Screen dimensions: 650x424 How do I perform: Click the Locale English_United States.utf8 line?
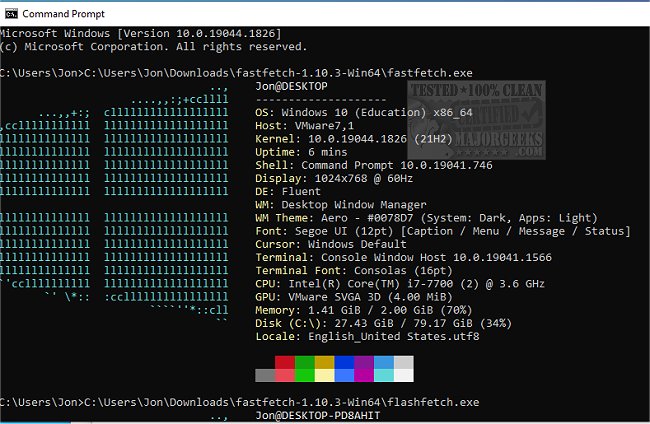[x=367, y=336]
